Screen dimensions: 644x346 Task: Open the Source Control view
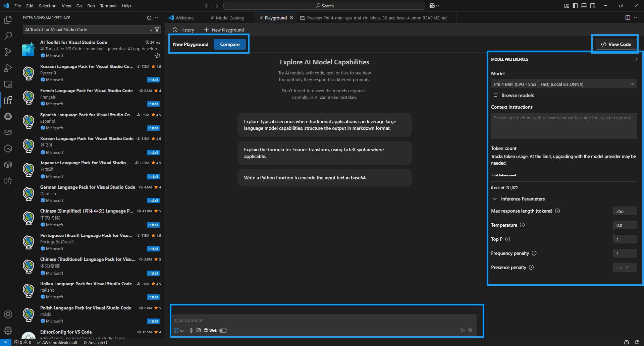[x=8, y=52]
